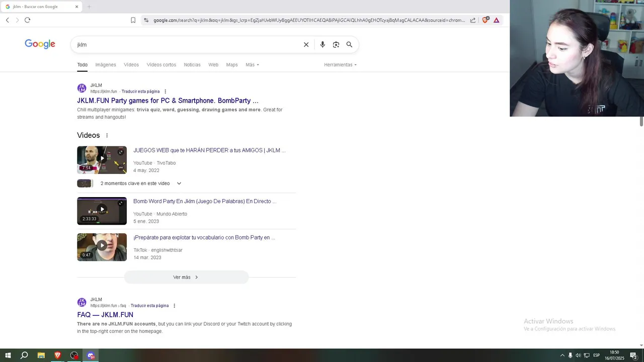Bookmark this page with the bookmark icon
This screenshot has height=362, width=644.
point(133,20)
